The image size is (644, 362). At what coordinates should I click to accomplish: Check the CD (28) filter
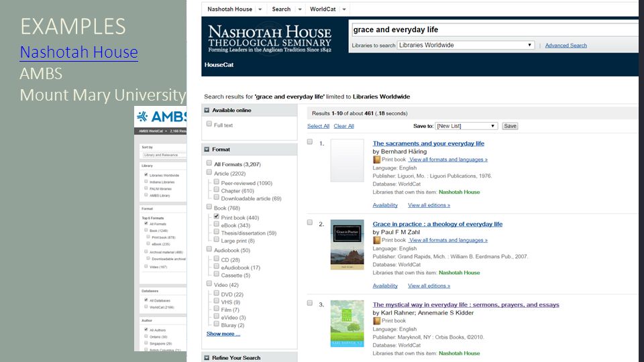click(x=216, y=259)
